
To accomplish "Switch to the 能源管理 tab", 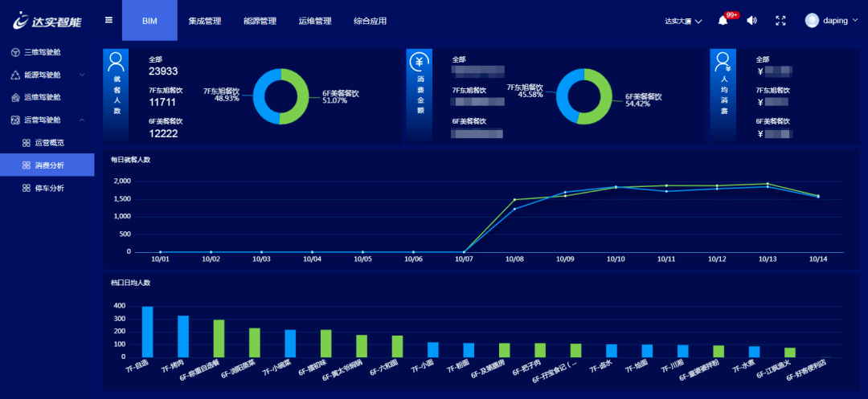I will pyautogui.click(x=260, y=21).
